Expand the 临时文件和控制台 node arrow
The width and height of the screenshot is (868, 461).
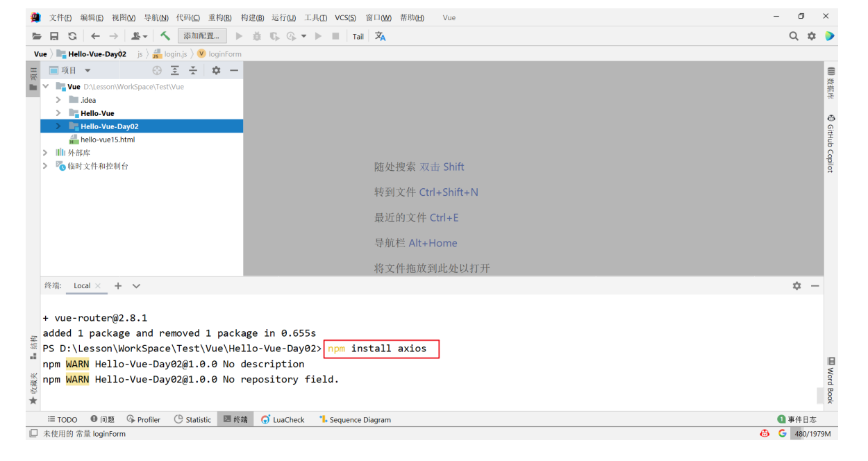pyautogui.click(x=46, y=166)
